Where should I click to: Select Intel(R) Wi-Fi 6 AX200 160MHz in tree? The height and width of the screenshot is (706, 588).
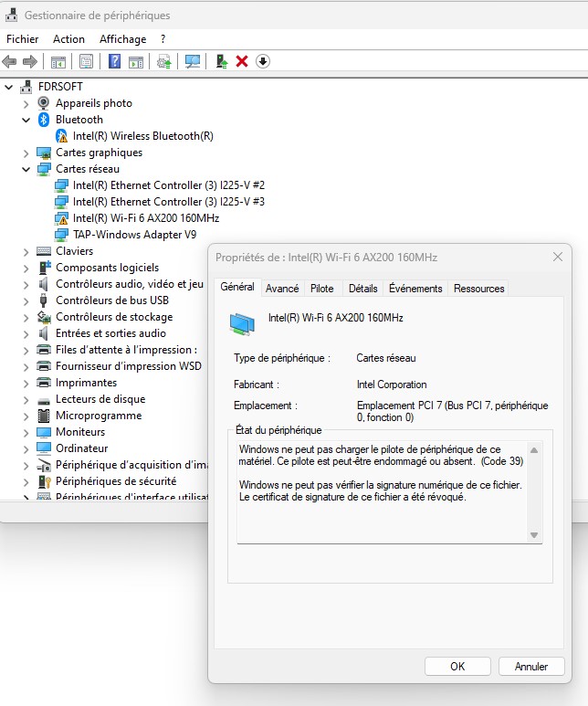pyautogui.click(x=145, y=218)
